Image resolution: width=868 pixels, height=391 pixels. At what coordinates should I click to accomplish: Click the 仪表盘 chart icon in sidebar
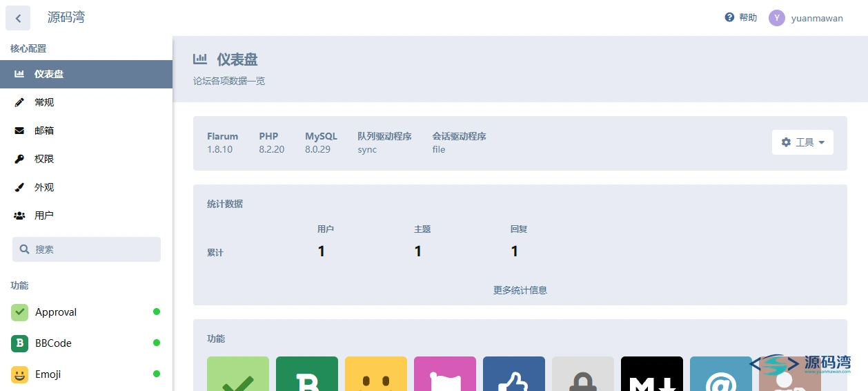tap(19, 74)
